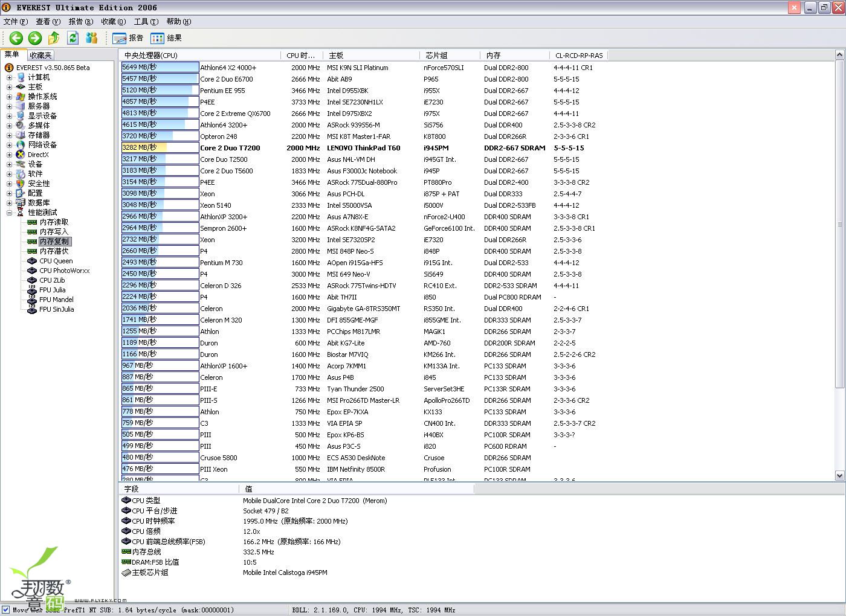Viewport: 846px width, 616px height.
Task: Click the 软件 software icon
Action: click(x=21, y=174)
